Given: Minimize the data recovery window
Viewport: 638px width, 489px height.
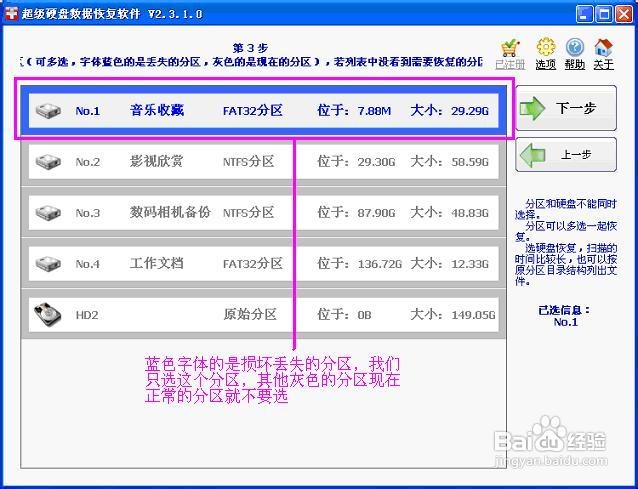Looking at the screenshot, I should pos(584,14).
